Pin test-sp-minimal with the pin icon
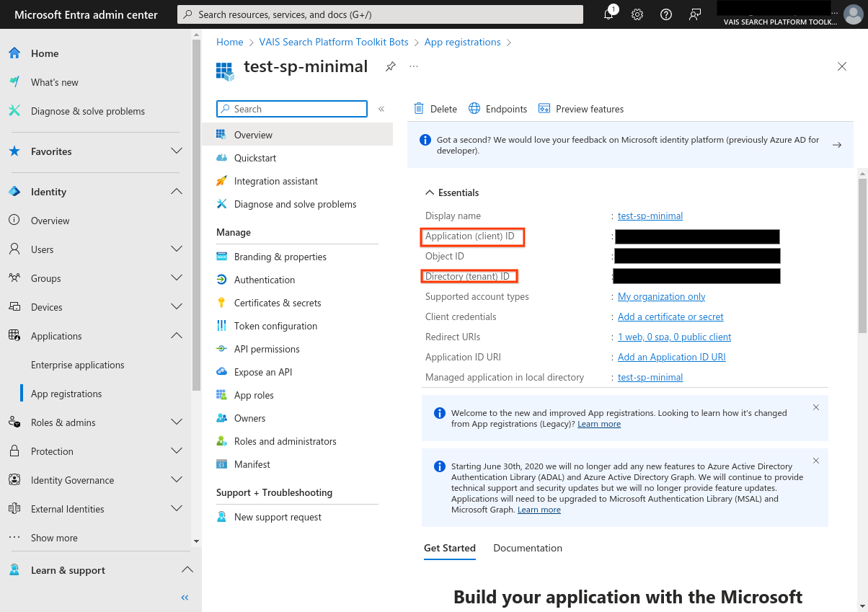 pos(390,66)
